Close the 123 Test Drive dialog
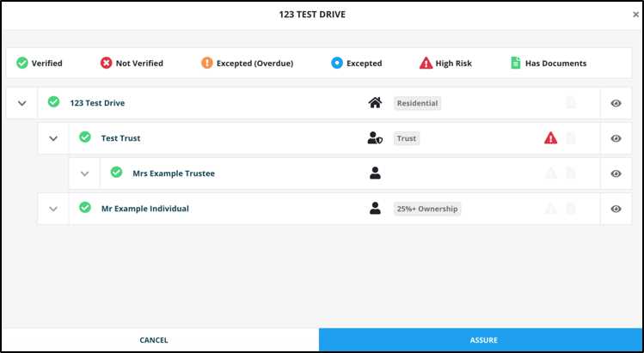The height and width of the screenshot is (353, 644). (635, 15)
